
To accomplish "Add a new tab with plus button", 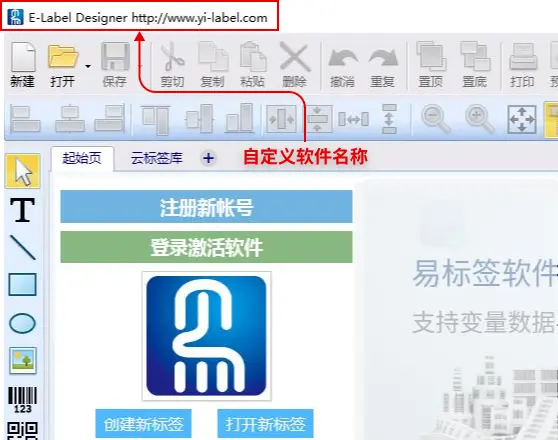I will 209,158.
